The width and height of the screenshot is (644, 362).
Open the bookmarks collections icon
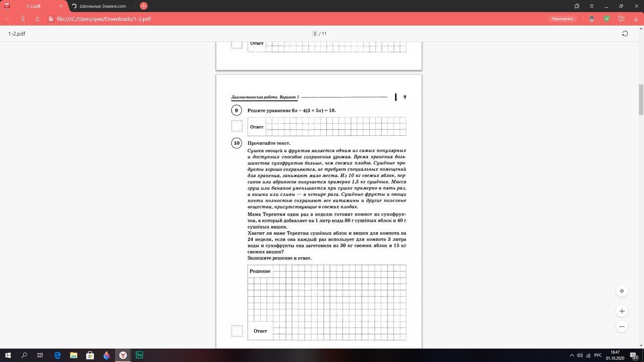[577, 6]
